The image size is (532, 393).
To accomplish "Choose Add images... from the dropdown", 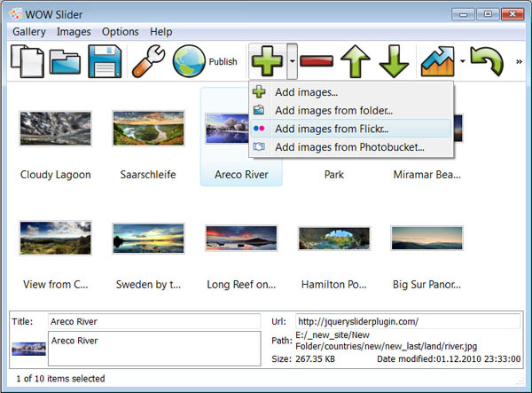I will 351,92.
